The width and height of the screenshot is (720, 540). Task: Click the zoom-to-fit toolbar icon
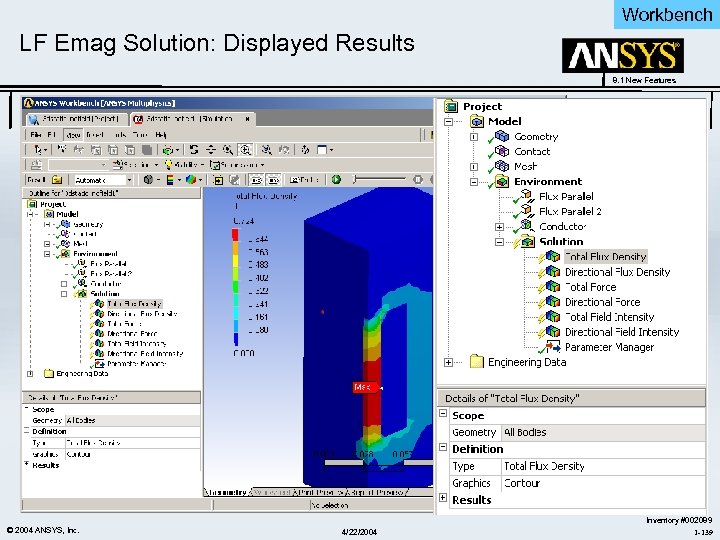pyautogui.click(x=267, y=150)
